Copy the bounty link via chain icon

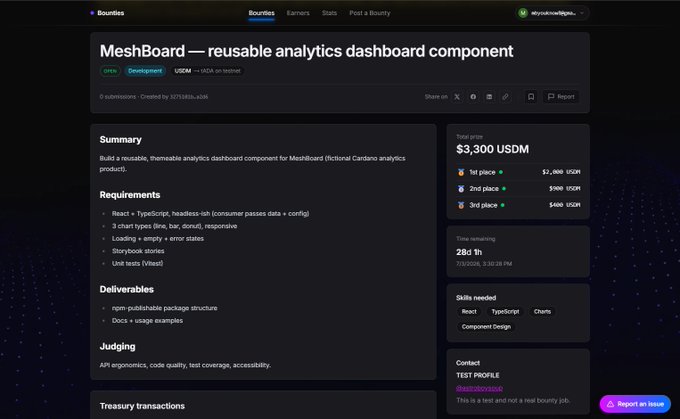point(505,97)
